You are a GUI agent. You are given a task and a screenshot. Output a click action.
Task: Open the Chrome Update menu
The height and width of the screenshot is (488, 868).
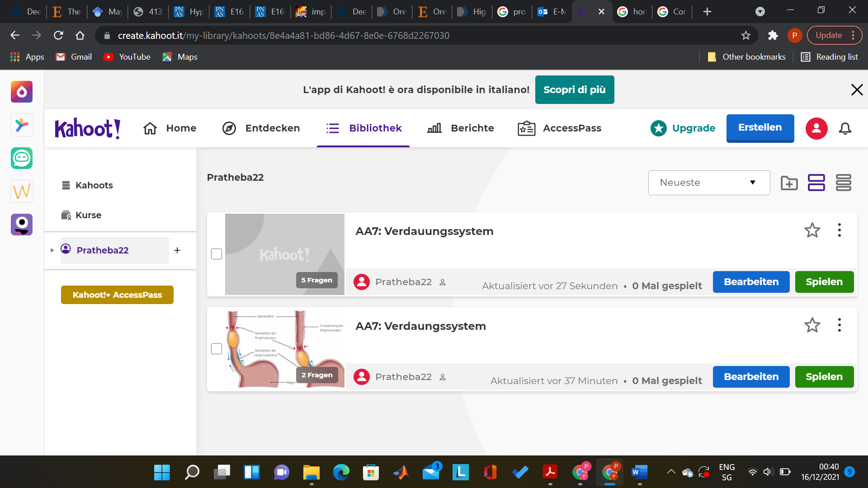tap(835, 35)
